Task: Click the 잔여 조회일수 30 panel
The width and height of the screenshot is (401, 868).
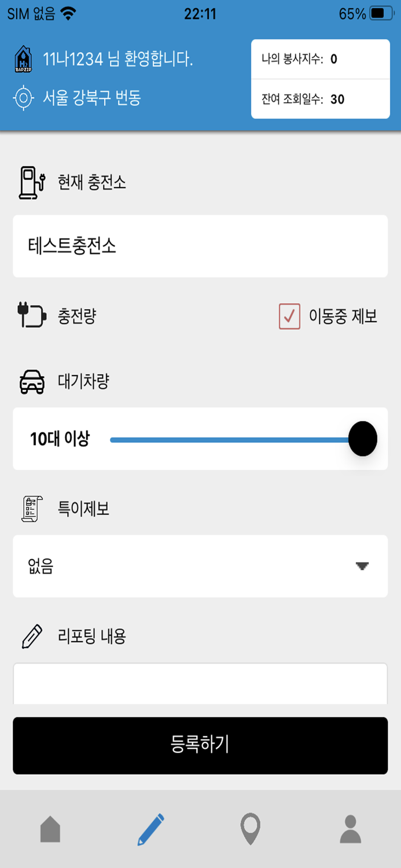Action: pos(320,98)
